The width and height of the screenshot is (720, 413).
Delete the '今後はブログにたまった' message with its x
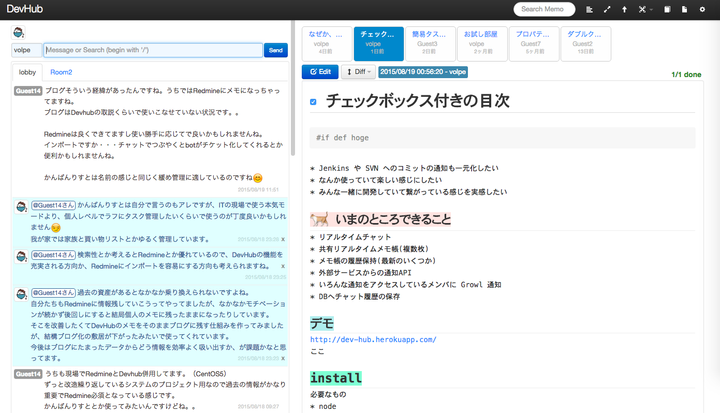(283, 358)
